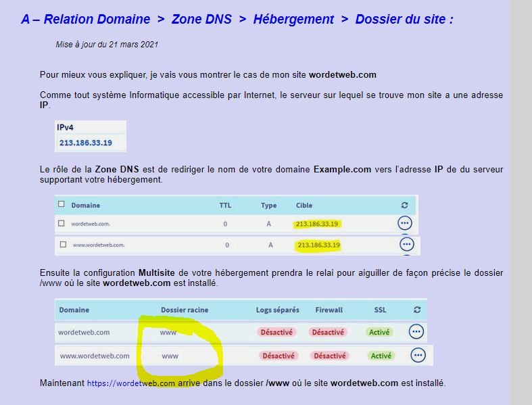Viewport: 532px width, 405px height.
Task: Check the box for www.wordetweb.com. DNS entry
Action: pos(63,244)
